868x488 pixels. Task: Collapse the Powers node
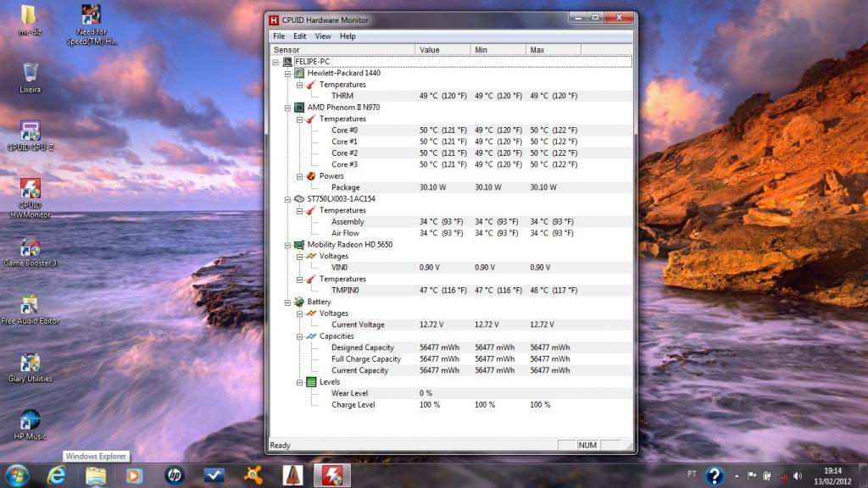point(299,176)
